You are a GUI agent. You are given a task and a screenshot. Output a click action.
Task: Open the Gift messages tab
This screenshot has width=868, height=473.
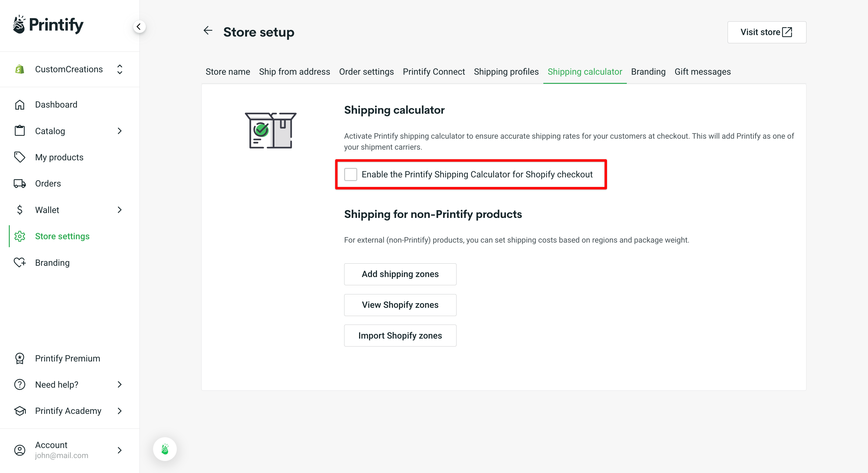(x=703, y=72)
